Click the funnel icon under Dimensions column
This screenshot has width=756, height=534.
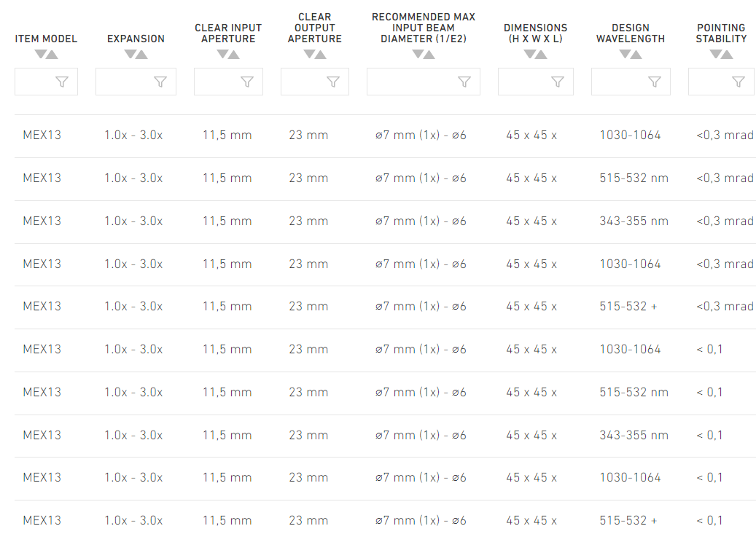pos(558,82)
